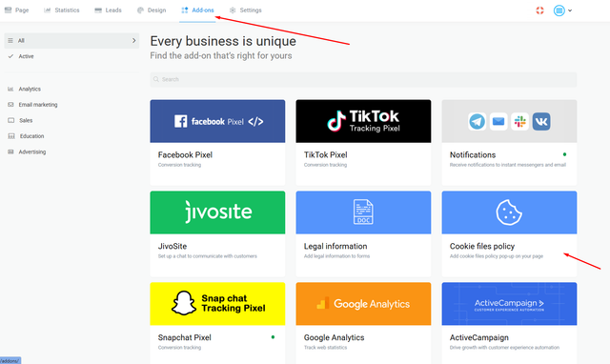Click the Snapchat ghost icon

coord(184,303)
